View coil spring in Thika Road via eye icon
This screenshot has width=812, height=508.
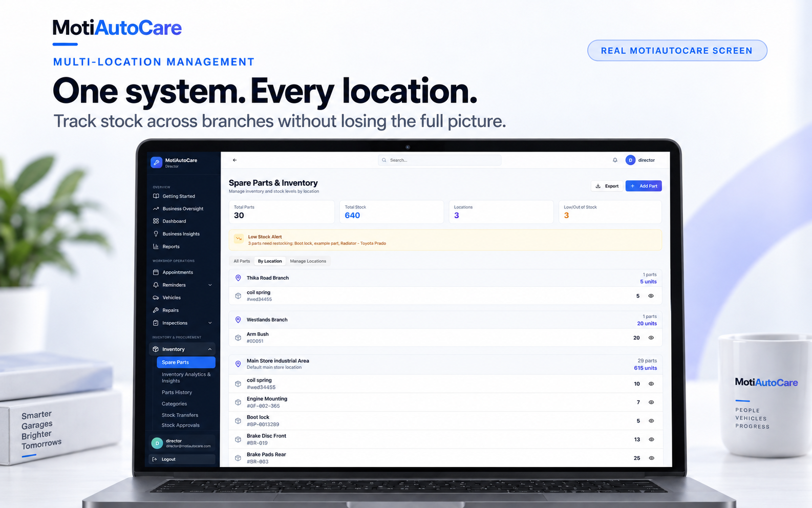click(651, 296)
